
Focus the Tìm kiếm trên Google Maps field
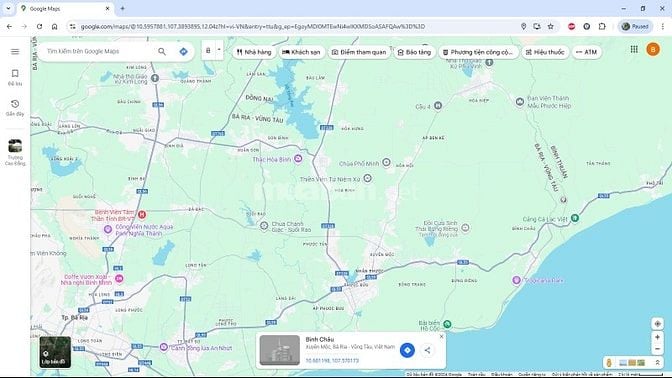(99, 51)
